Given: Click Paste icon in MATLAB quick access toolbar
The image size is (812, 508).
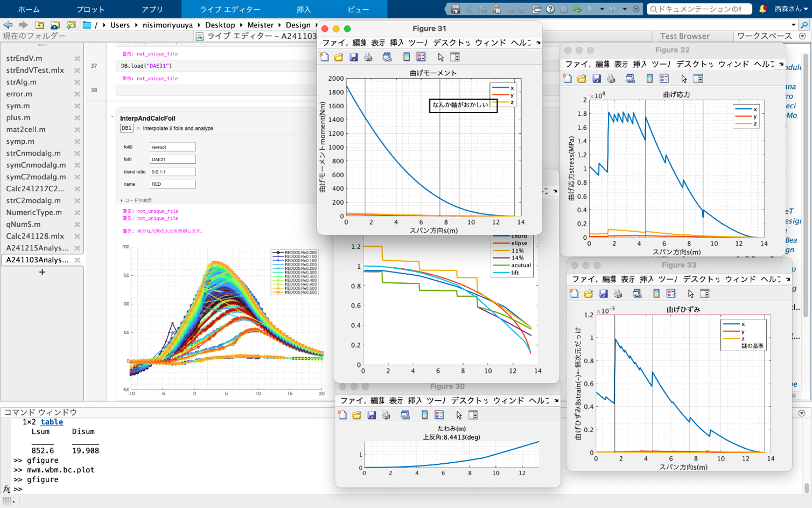Looking at the screenshot, I should tap(496, 9).
